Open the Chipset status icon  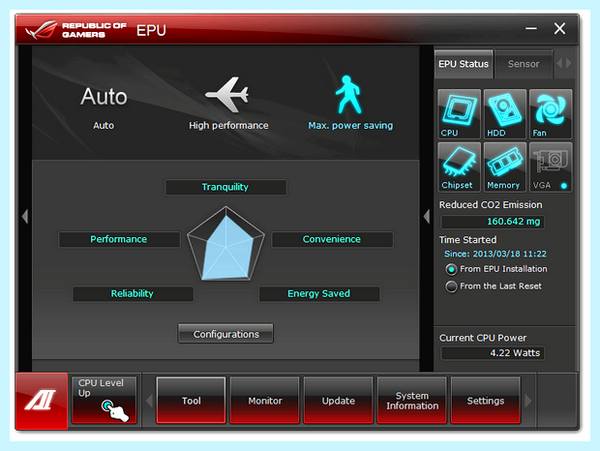(459, 167)
